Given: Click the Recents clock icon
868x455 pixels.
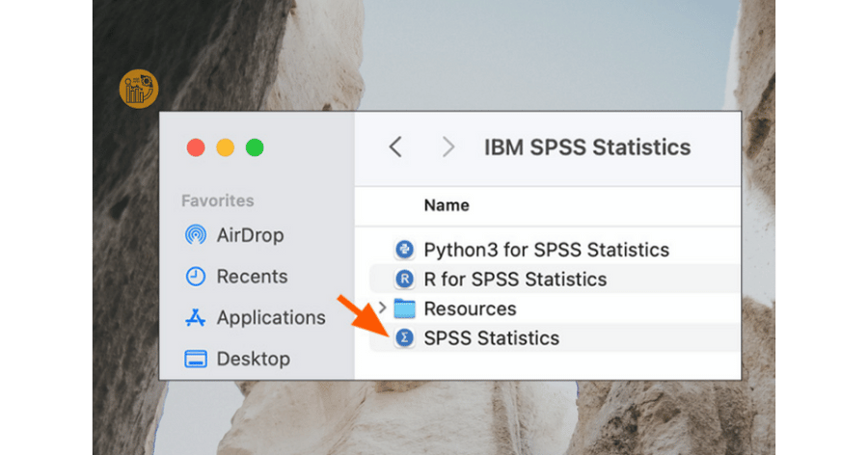Looking at the screenshot, I should pyautogui.click(x=196, y=277).
